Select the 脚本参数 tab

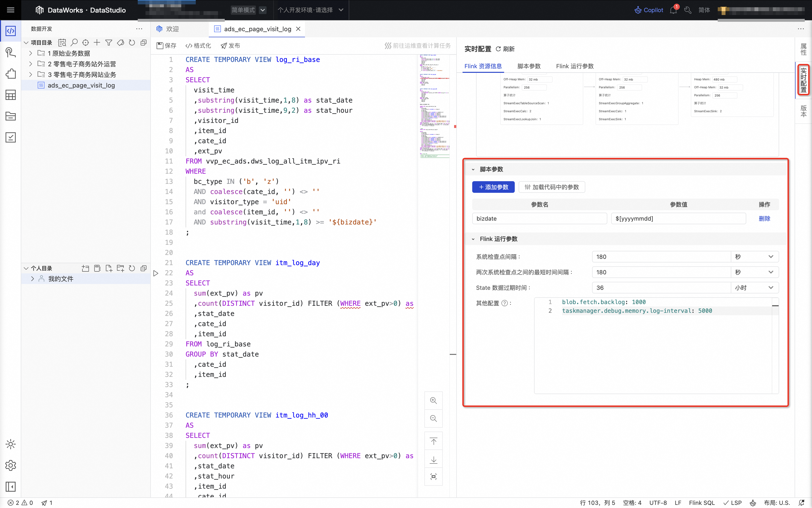point(529,66)
